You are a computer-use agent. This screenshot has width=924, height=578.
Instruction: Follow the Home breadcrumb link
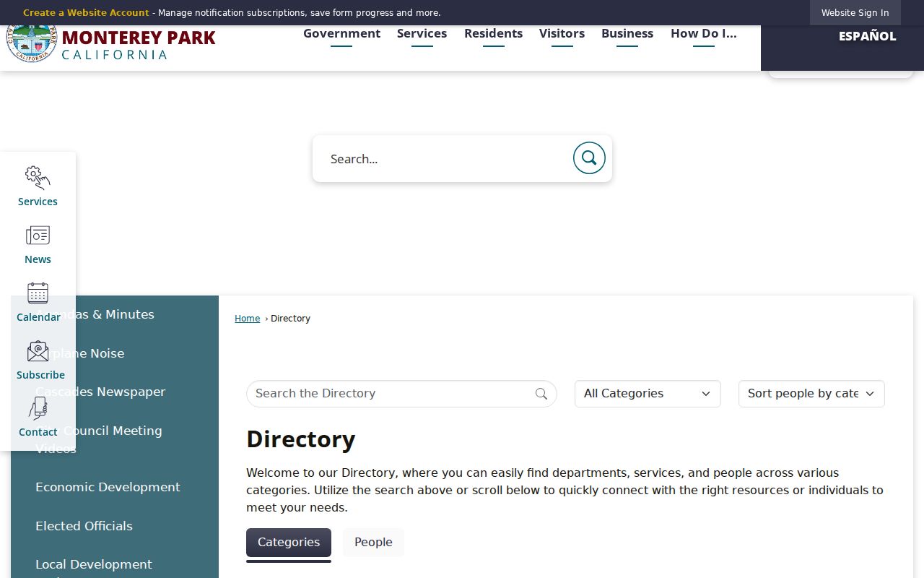click(247, 319)
